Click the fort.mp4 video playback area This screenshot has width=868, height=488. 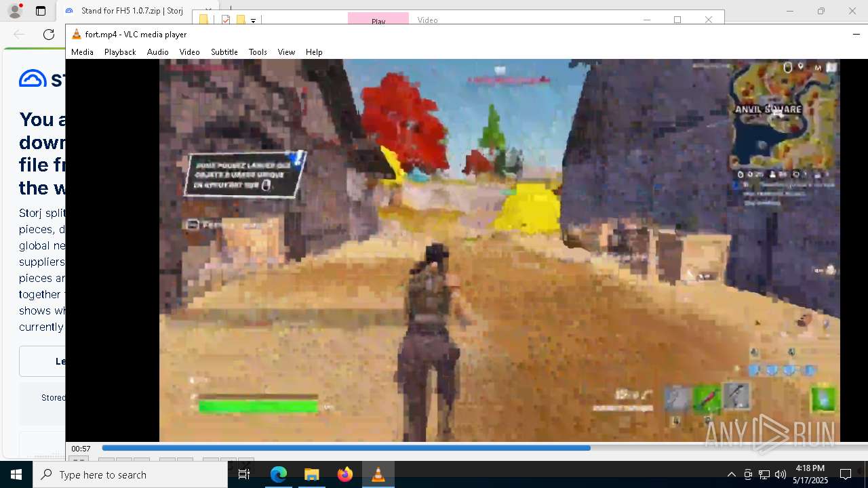pos(500,250)
